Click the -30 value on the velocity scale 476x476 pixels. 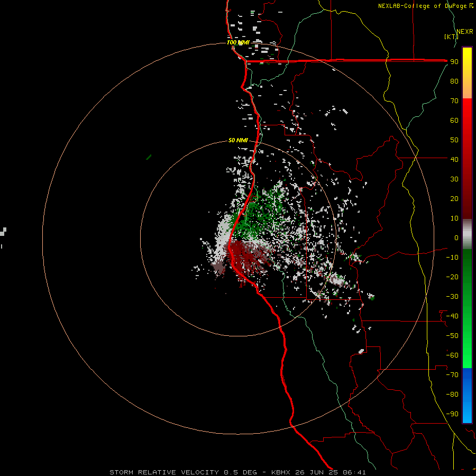tap(452, 297)
